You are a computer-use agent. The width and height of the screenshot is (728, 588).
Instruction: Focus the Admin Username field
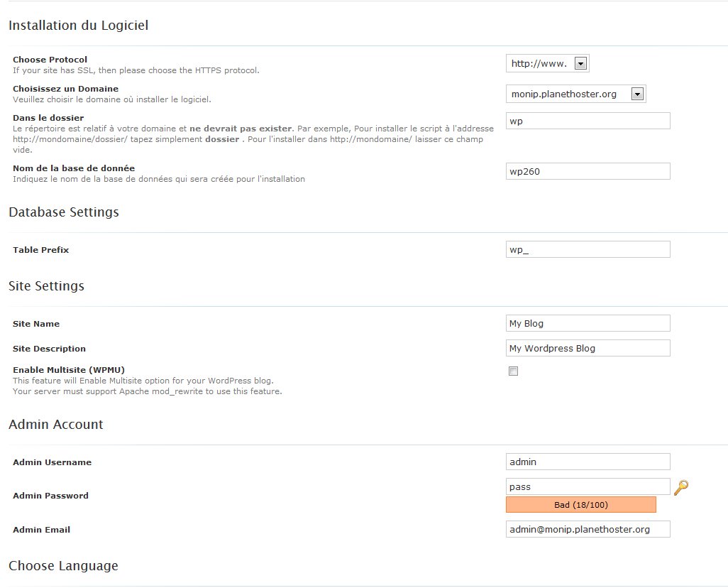[x=588, y=462]
